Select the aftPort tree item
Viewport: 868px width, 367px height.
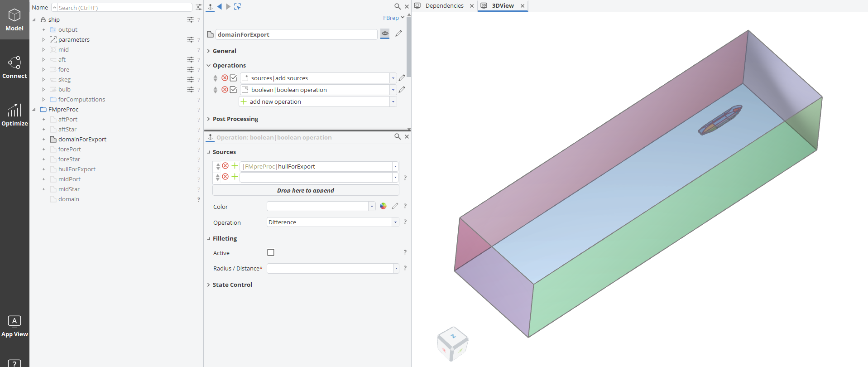(x=68, y=120)
